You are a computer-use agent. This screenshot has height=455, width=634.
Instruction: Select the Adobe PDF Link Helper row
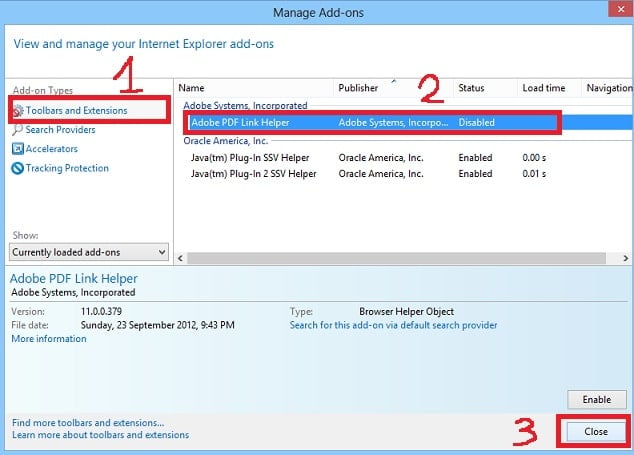point(408,123)
